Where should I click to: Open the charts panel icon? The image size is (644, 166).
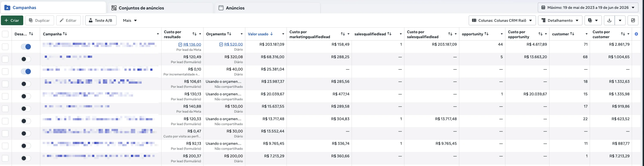(633, 20)
